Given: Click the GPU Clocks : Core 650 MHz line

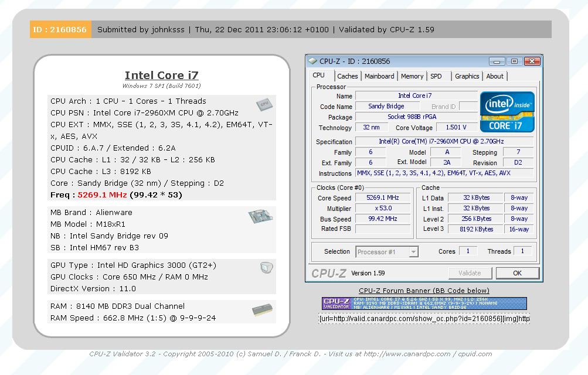Looking at the screenshot, I should point(129,277).
